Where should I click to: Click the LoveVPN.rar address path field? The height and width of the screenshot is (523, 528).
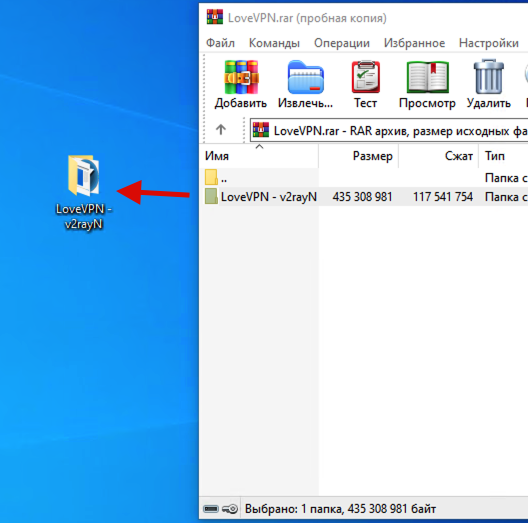tap(389, 130)
